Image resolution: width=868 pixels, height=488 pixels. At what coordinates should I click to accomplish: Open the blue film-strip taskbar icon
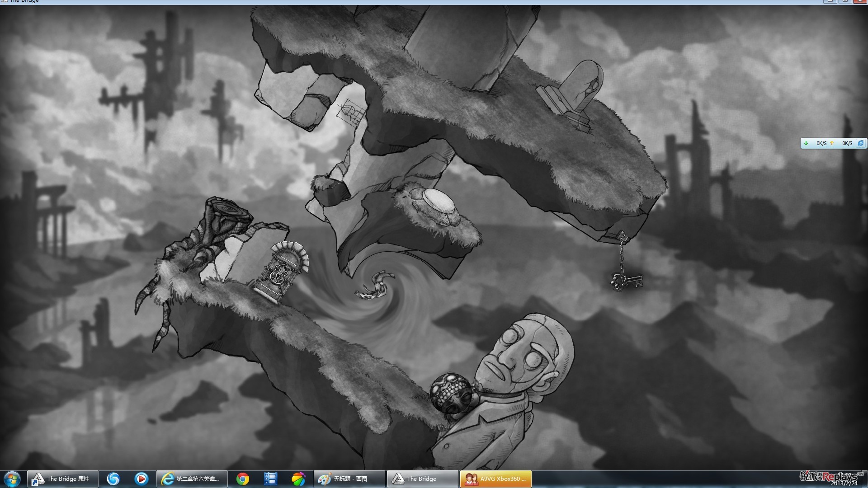point(270,479)
